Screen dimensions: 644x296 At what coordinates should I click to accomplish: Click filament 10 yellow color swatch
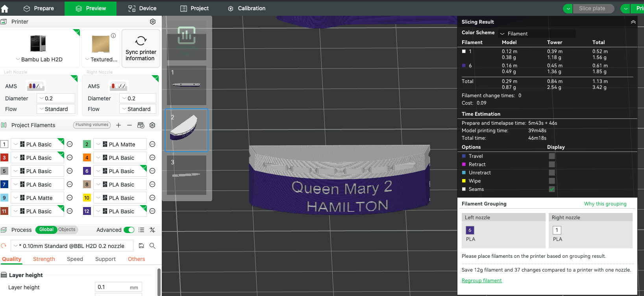[87, 198]
